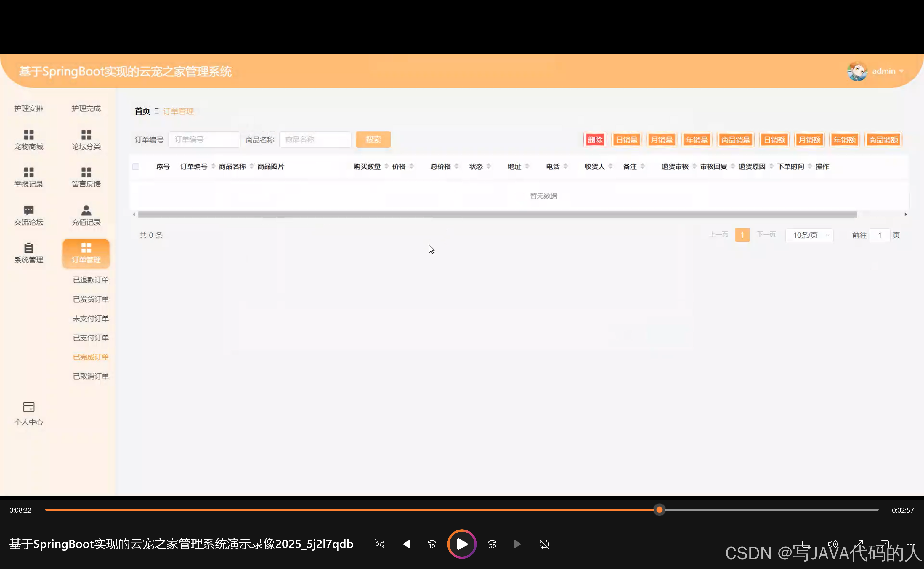
Task: Click the 订单编号 input field
Action: point(204,139)
